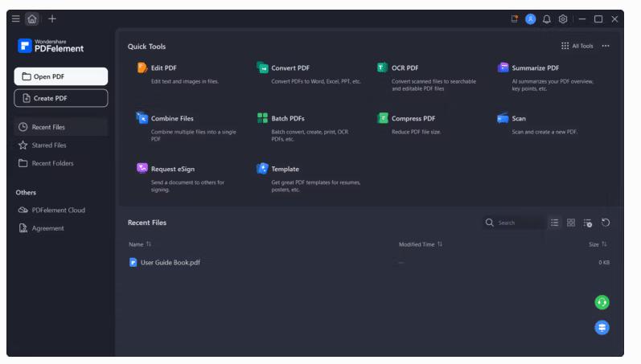Image resolution: width=641 pixels, height=364 pixels.
Task: Click the PDFelement logo
Action: [51, 46]
